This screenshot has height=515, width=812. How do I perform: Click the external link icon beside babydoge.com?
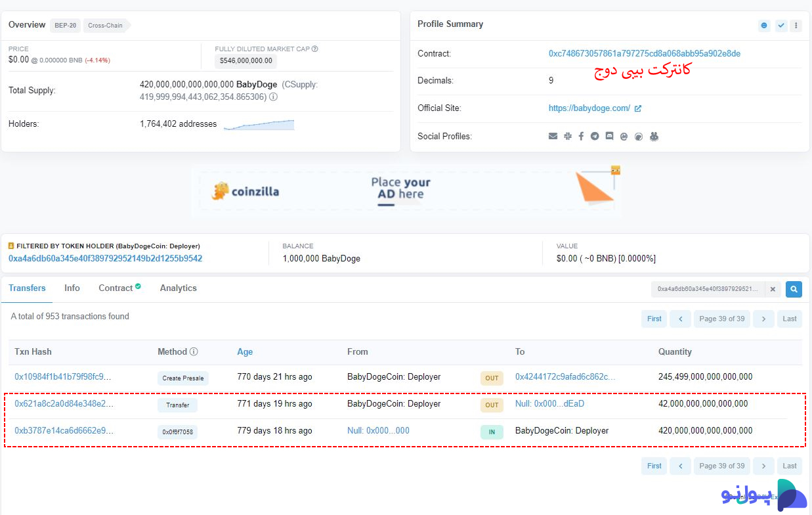coord(638,108)
